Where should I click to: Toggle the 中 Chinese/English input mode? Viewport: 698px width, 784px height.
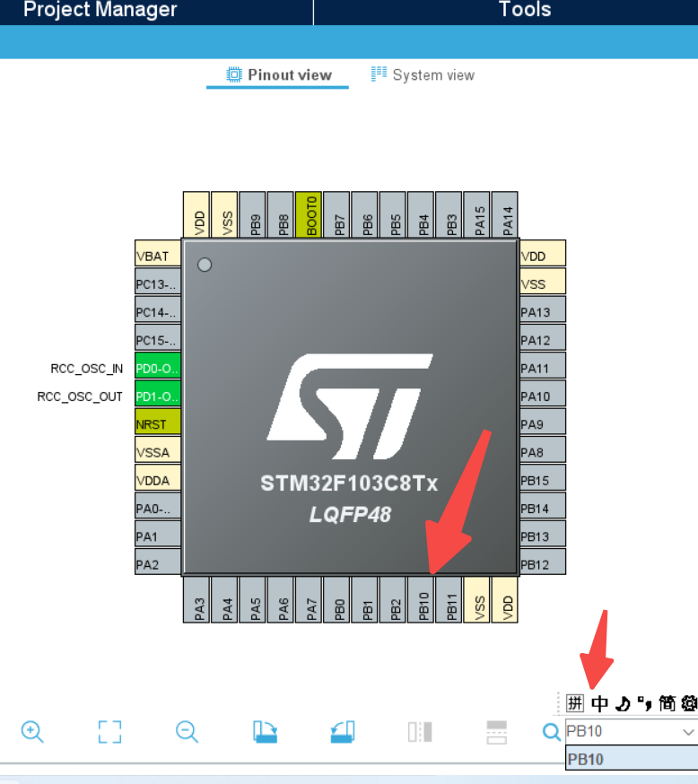[599, 703]
